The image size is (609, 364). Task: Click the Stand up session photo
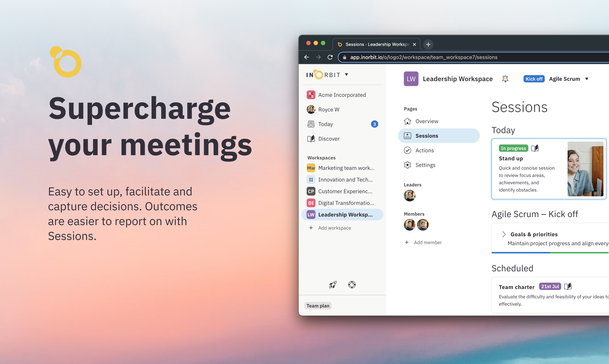[585, 169]
